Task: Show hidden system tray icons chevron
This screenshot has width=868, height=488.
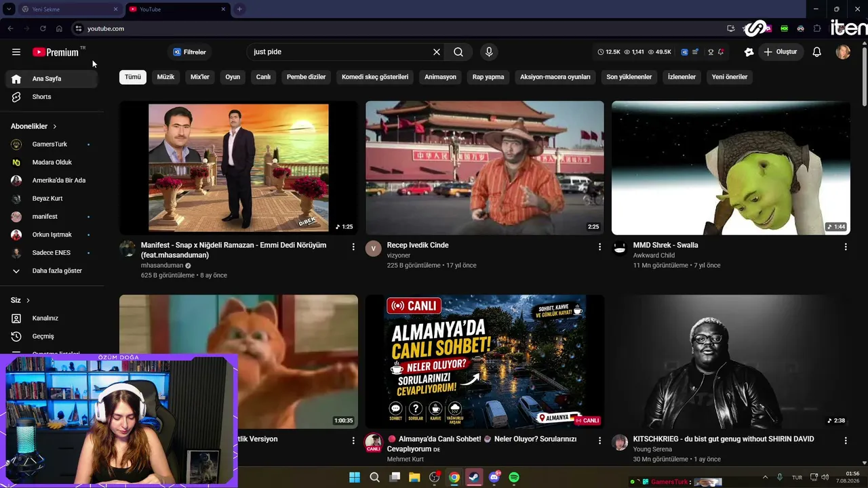Action: 765,478
